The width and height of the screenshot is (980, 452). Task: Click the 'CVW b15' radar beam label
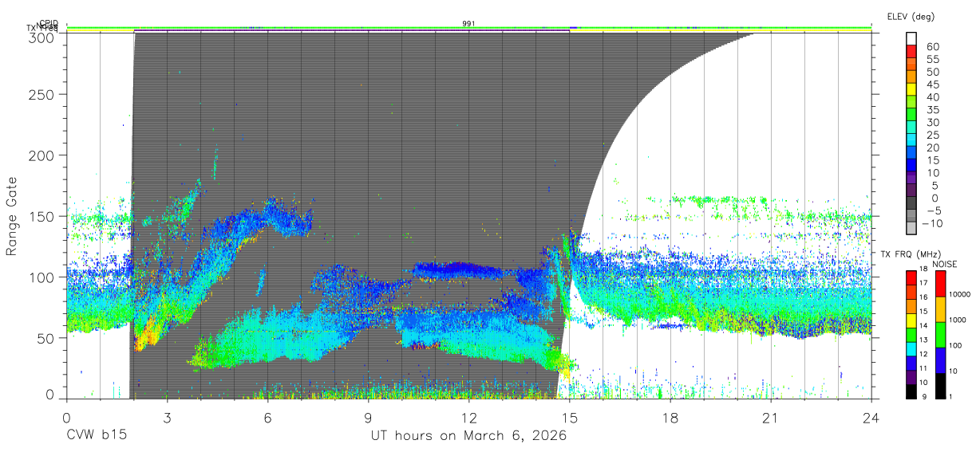pyautogui.click(x=96, y=436)
